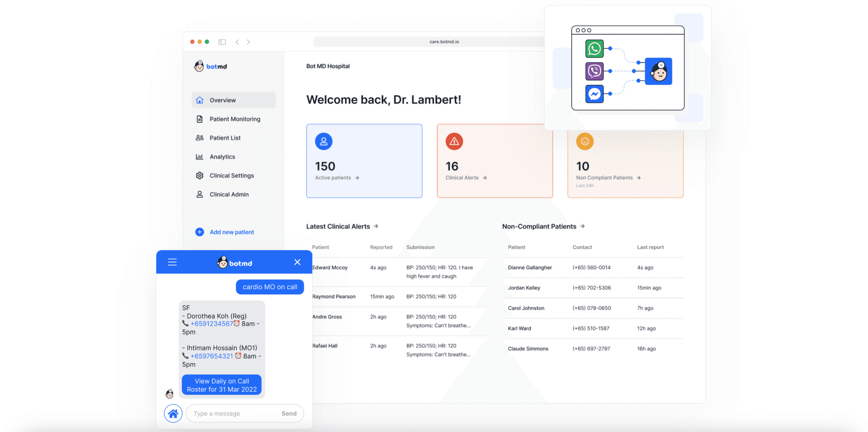This screenshot has width=868, height=432.
Task: Click the phone number +6591234567 link
Action: tap(212, 324)
